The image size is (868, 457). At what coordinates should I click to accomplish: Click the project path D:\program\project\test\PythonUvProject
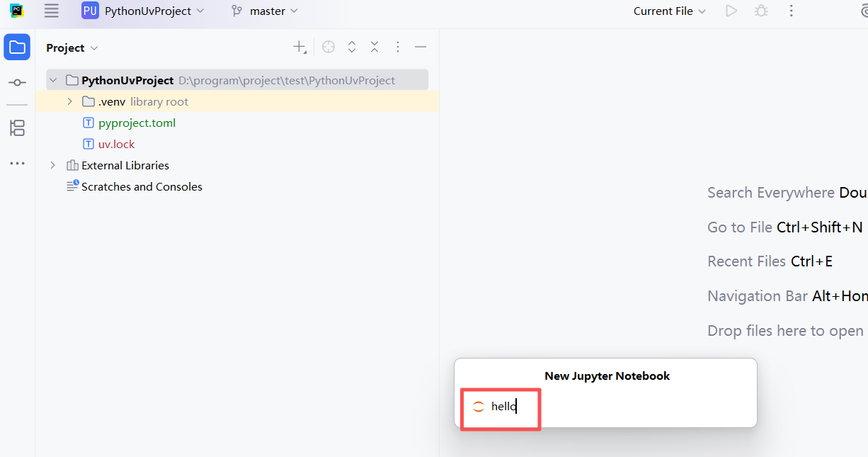tap(287, 80)
